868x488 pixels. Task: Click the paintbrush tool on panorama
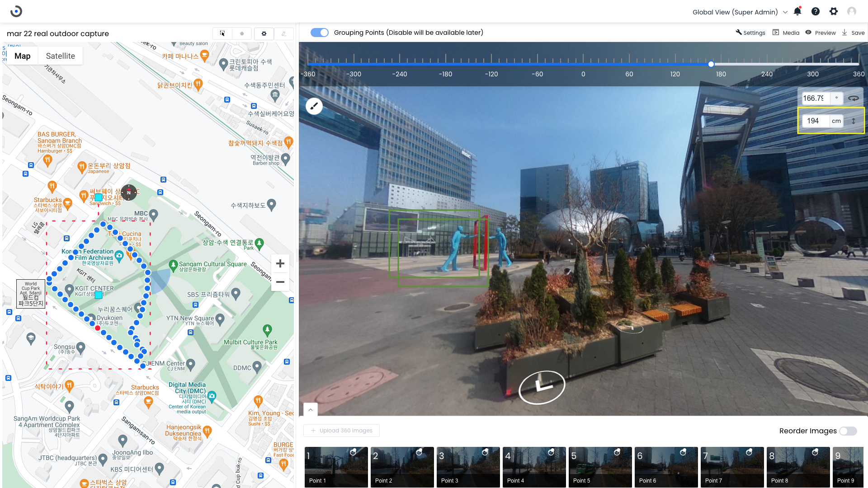point(314,106)
